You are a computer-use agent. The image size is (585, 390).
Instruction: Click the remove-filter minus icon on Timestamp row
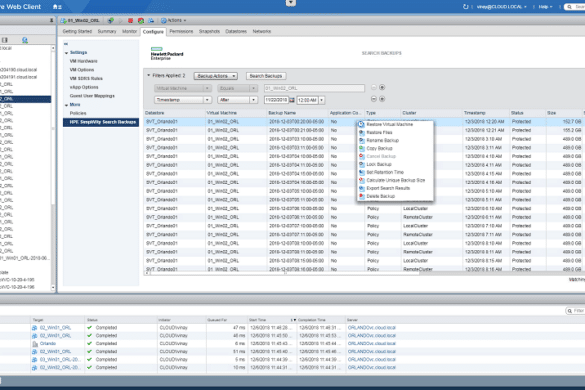(374, 99)
